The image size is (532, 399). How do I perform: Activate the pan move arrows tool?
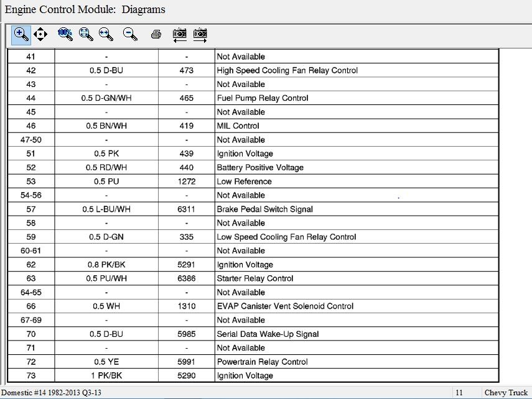[40, 34]
